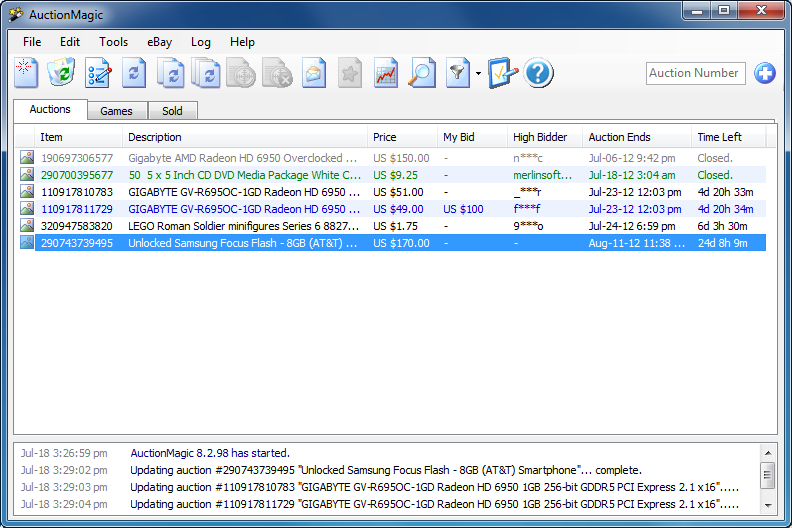Viewport: 792px width, 528px height.
Task: Open the eBay menu
Action: point(160,42)
